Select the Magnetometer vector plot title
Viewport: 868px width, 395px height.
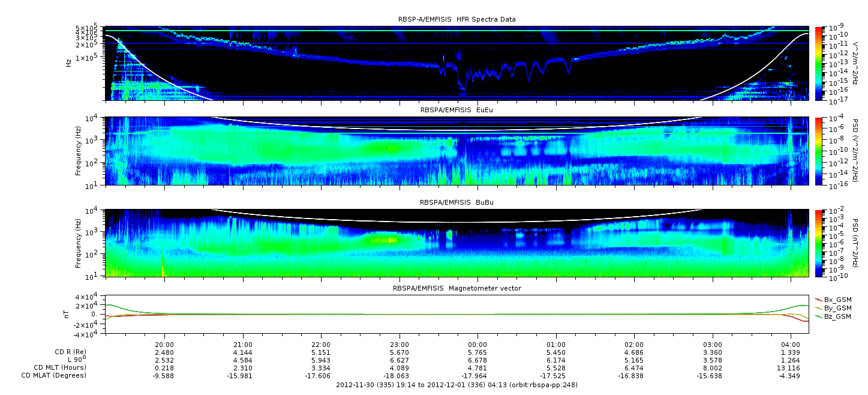tap(456, 288)
